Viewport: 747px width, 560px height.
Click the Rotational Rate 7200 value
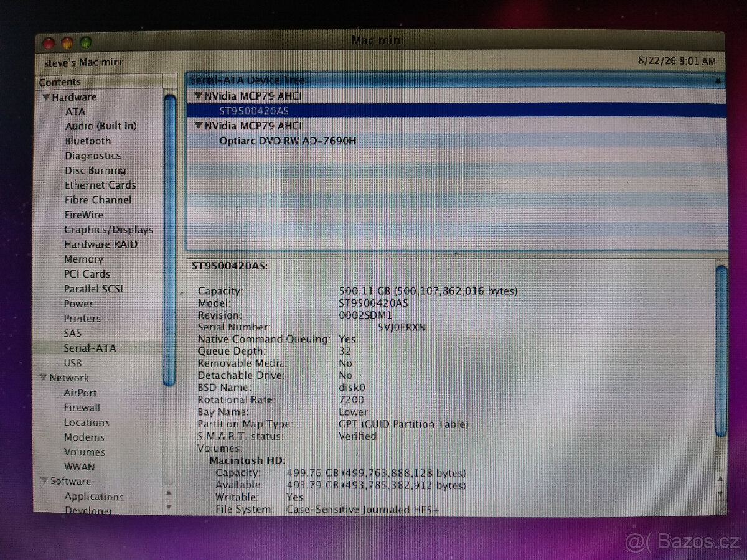(351, 399)
